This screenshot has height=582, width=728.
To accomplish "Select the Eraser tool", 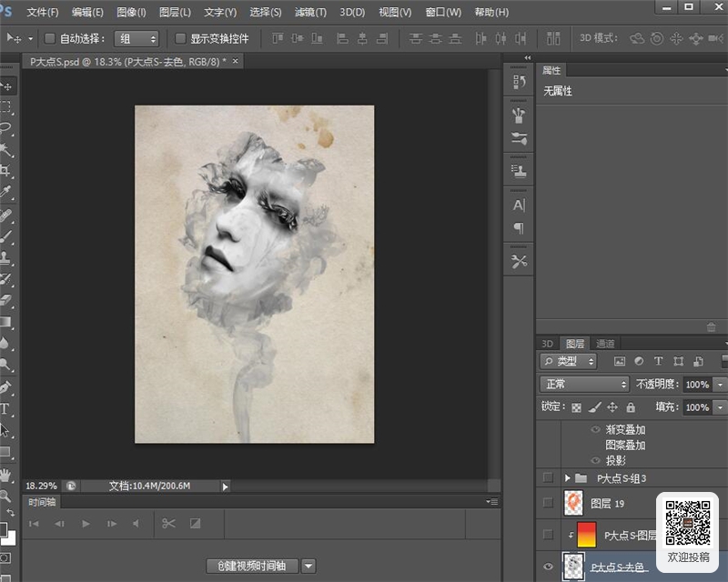I will [5, 300].
